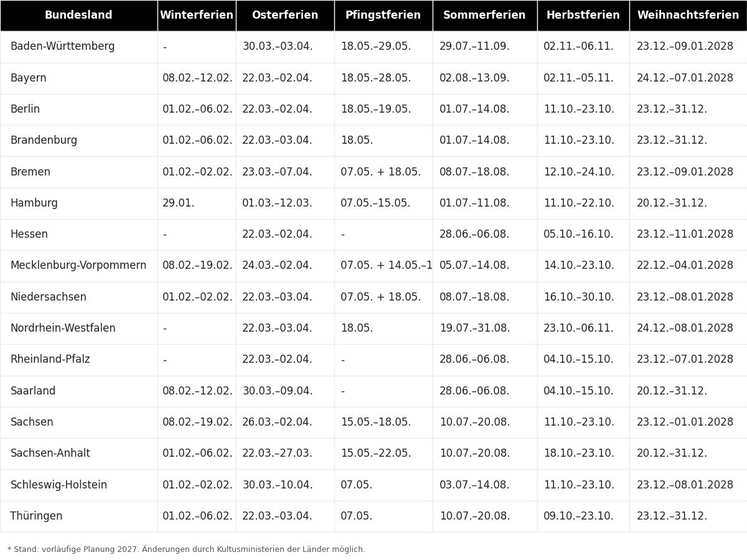Select the Mecklenburg-Vorpommern row label
Viewport: 747px width, 560px height.
(x=78, y=266)
